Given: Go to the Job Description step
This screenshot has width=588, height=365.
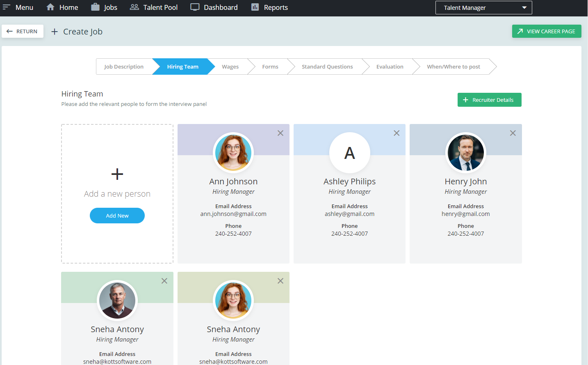Looking at the screenshot, I should coord(124,67).
